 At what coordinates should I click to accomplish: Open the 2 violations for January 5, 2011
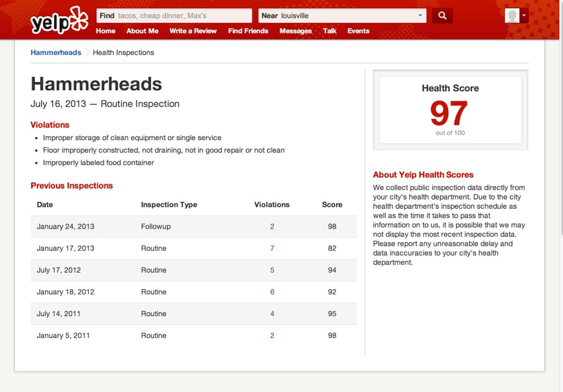pyautogui.click(x=272, y=335)
